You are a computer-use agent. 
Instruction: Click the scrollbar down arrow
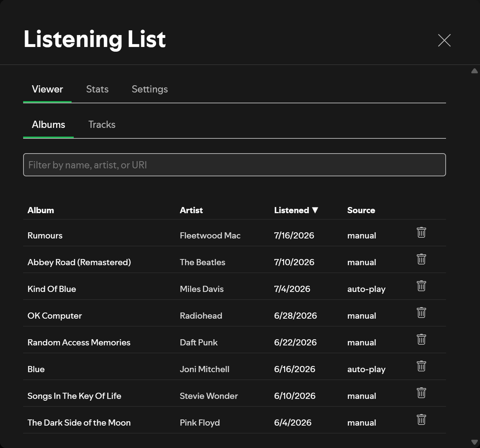475,442
